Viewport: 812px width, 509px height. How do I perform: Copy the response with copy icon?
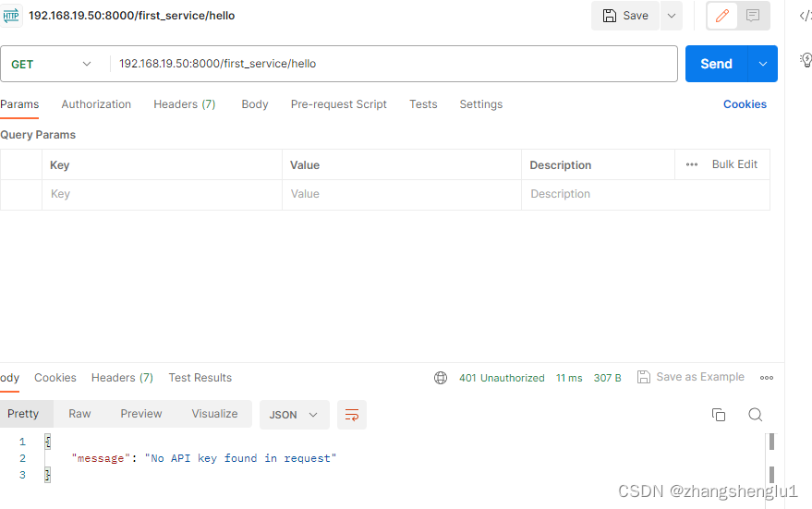click(x=719, y=415)
